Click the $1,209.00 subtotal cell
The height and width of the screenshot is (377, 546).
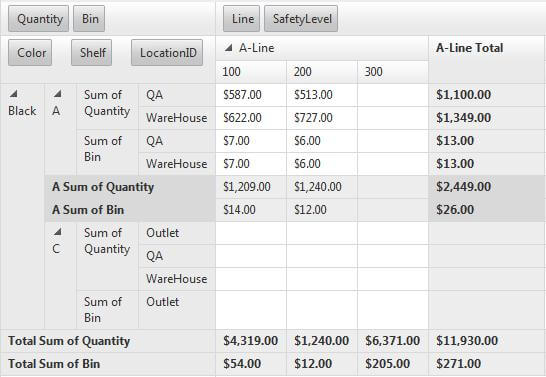251,187
